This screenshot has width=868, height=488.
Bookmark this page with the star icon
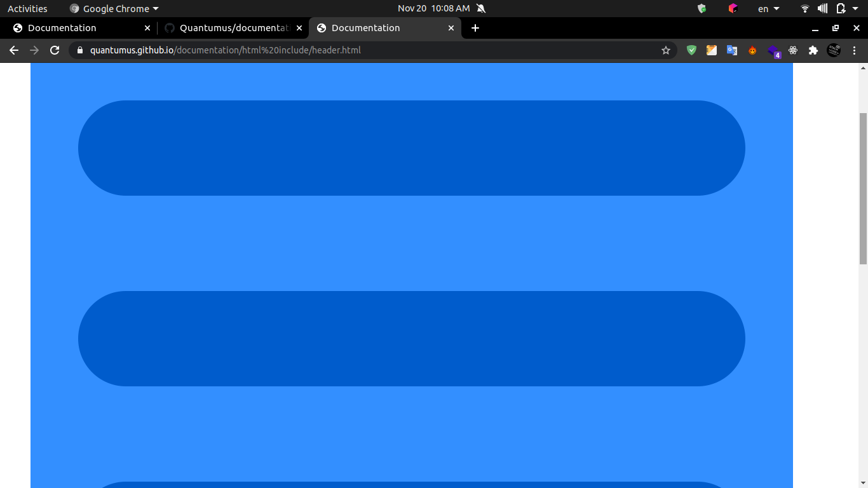tap(666, 50)
